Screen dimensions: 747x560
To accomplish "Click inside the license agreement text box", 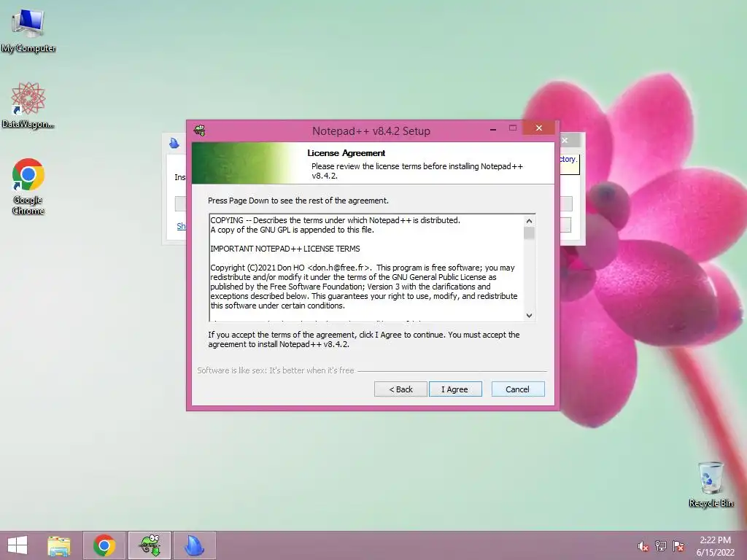I will pyautogui.click(x=367, y=268).
